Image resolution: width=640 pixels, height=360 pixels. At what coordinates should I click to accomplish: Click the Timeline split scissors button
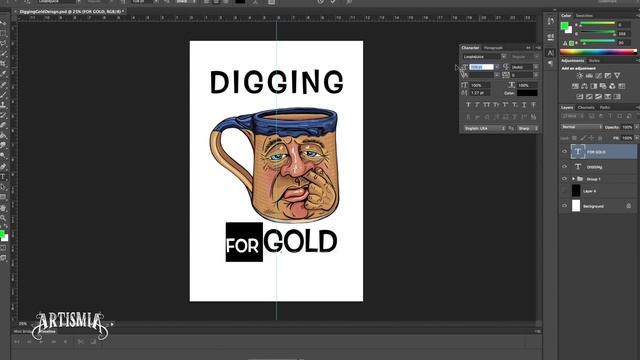point(80,342)
